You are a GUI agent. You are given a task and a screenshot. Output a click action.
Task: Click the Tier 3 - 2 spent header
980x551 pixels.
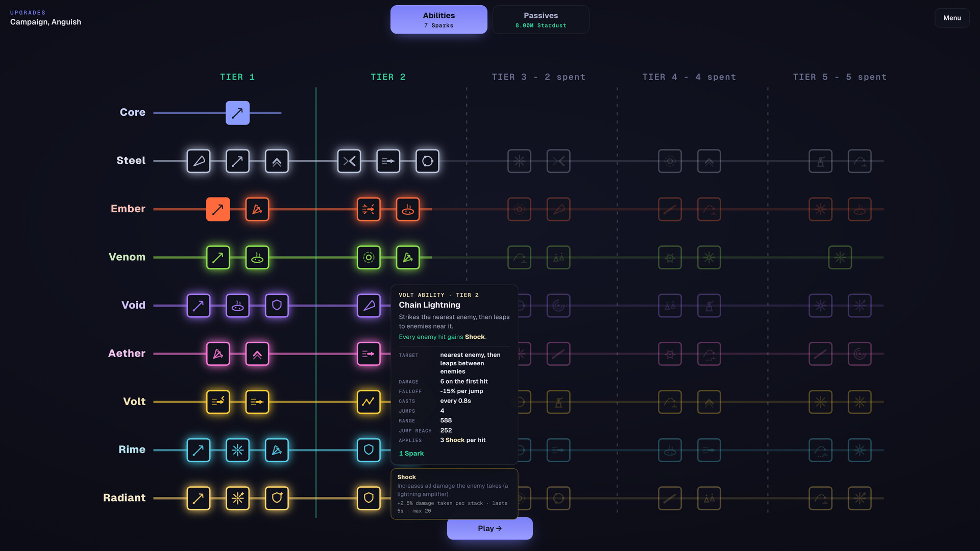tap(538, 77)
